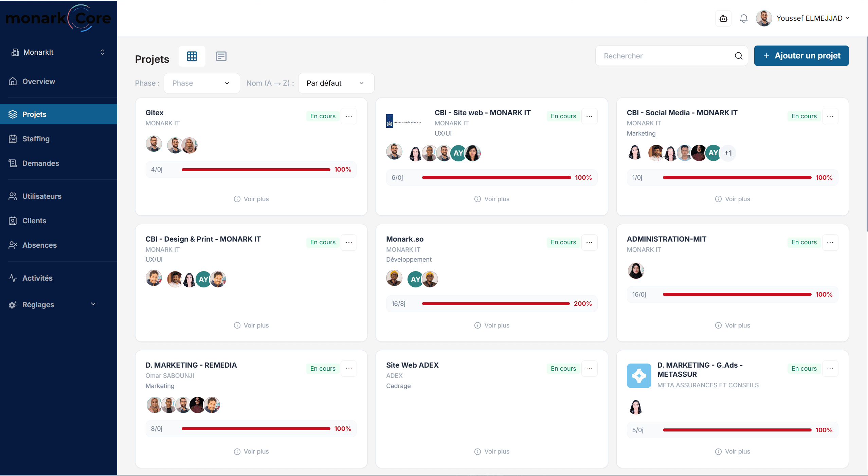The width and height of the screenshot is (868, 476).
Task: Open Youssef ELMEJJAD's profile avatar
Action: [764, 18]
